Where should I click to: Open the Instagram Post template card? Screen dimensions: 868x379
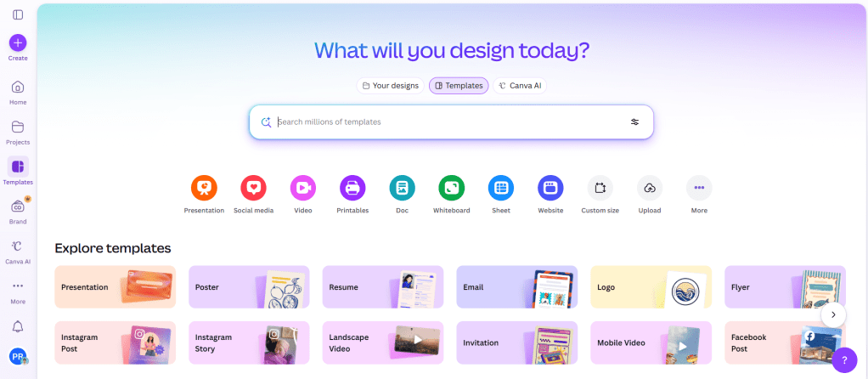tap(116, 342)
